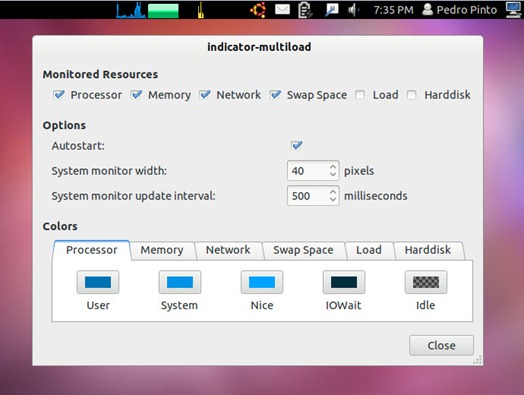This screenshot has height=395, width=524.
Task: Open the session monitor icon in panel
Action: pyautogui.click(x=514, y=10)
